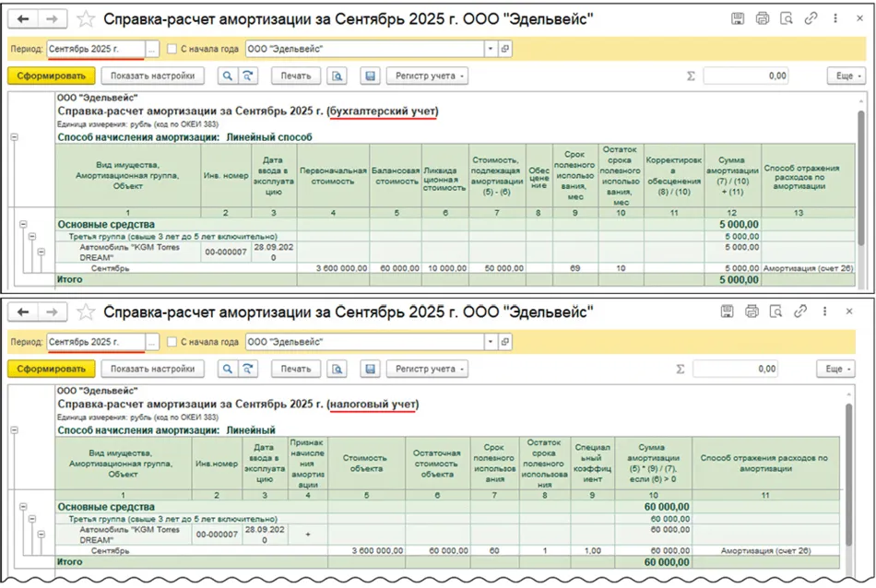The height and width of the screenshot is (588, 876).
Task: Enable 'С начала года' checkbox in top window
Action: point(172,49)
